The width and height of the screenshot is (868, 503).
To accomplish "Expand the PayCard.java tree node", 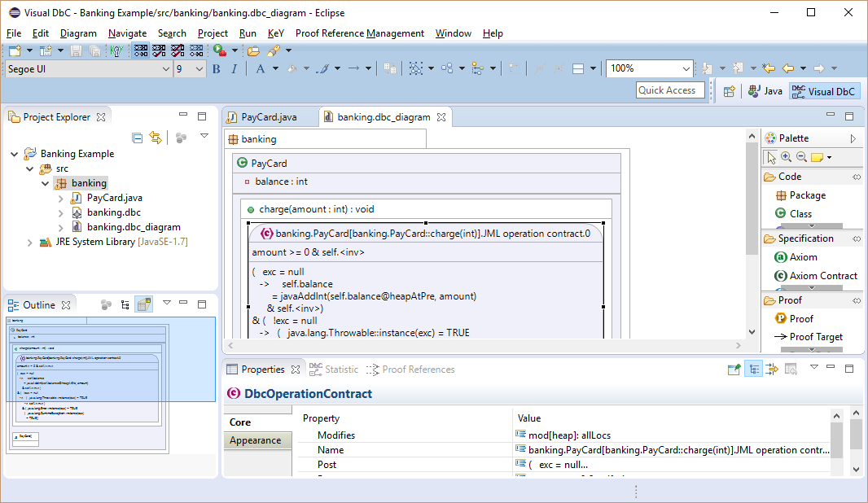I will 61,198.
